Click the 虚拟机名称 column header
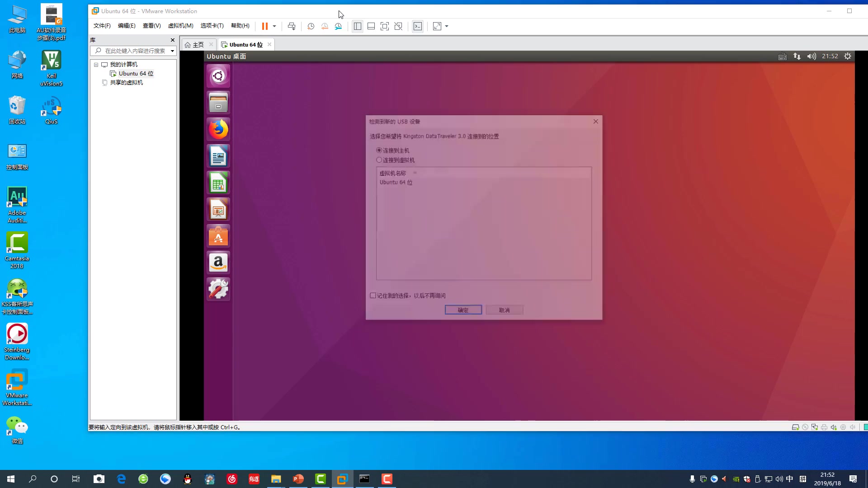Screen dimensions: 868x488 point(393,174)
